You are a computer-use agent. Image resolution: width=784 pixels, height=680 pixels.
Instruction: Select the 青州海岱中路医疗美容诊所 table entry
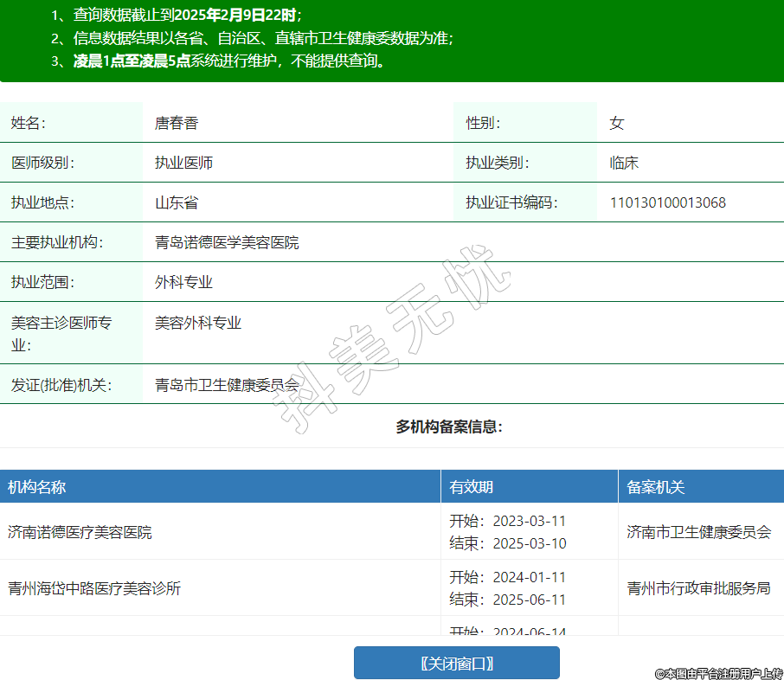pyautogui.click(x=94, y=588)
